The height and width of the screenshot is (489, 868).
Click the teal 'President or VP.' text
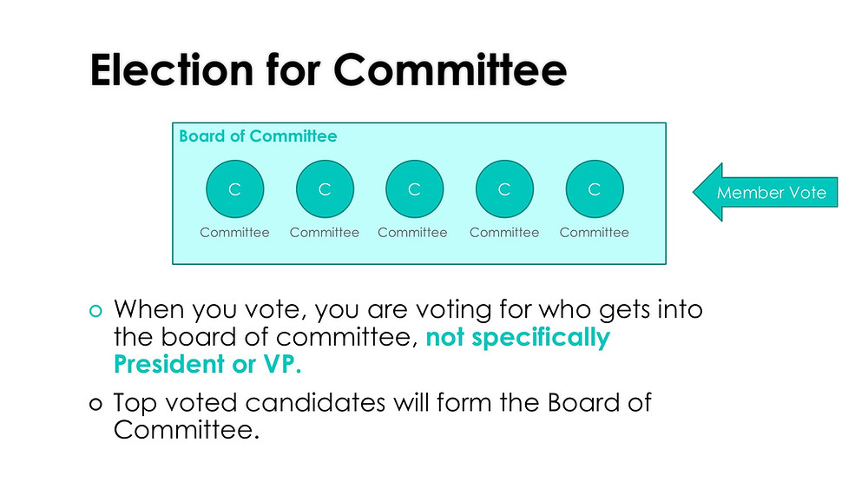[207, 364]
